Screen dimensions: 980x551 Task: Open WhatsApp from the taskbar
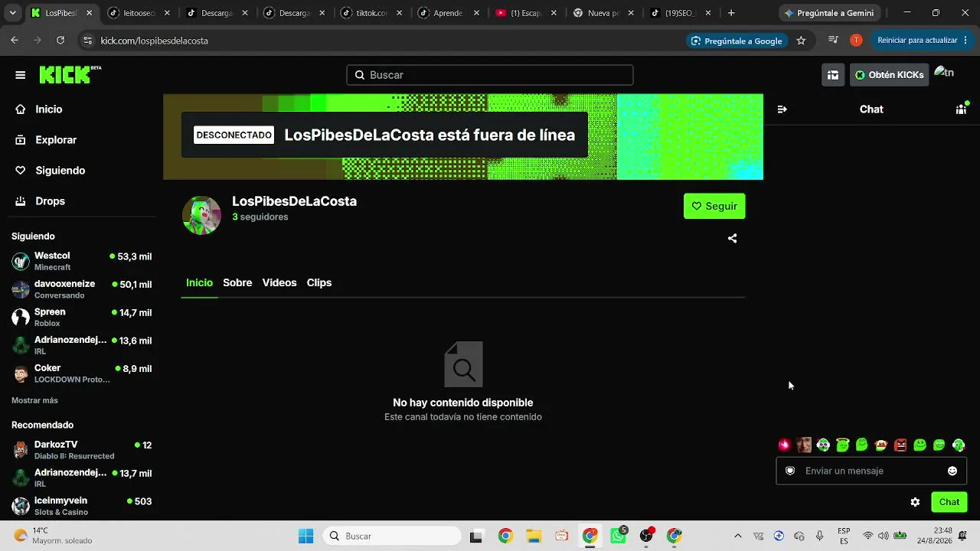[x=618, y=536]
